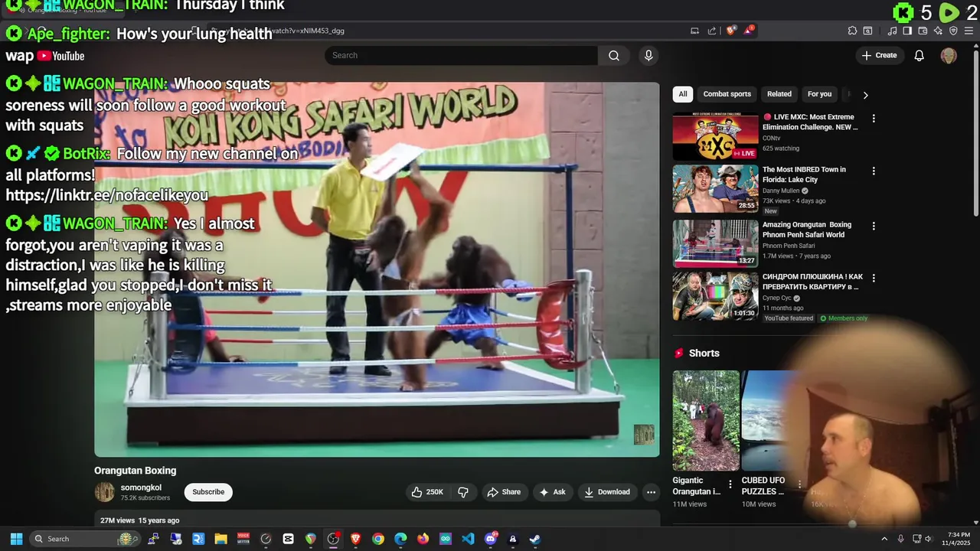Screen dimensions: 980x551
Task: Open options for Amazing Orangutan Boxing video
Action: 874,226
